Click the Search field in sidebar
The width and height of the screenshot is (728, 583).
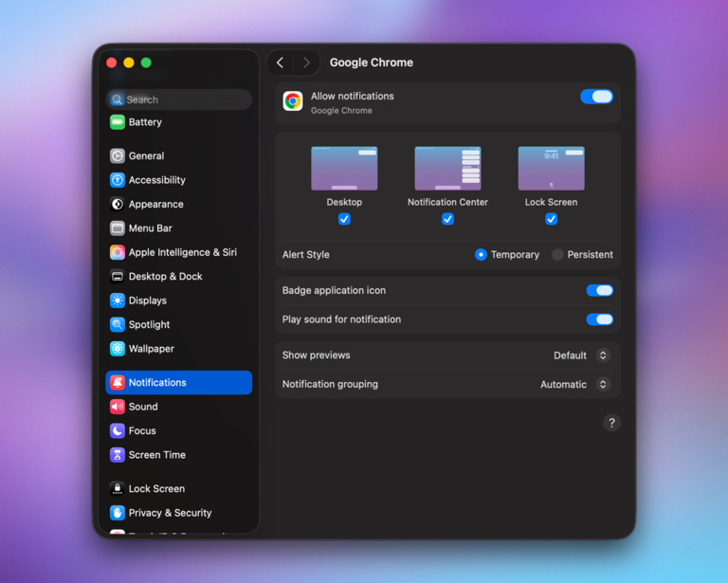(x=179, y=100)
